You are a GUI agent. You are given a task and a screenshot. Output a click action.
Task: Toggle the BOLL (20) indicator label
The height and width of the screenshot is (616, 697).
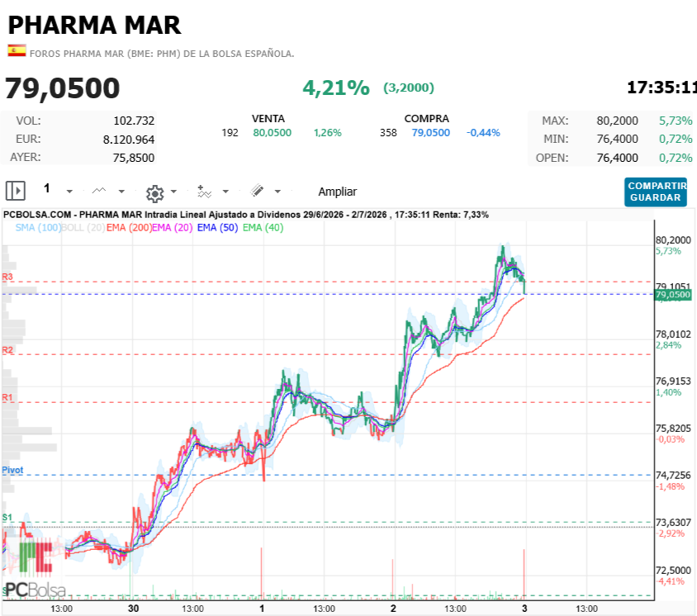(x=83, y=228)
